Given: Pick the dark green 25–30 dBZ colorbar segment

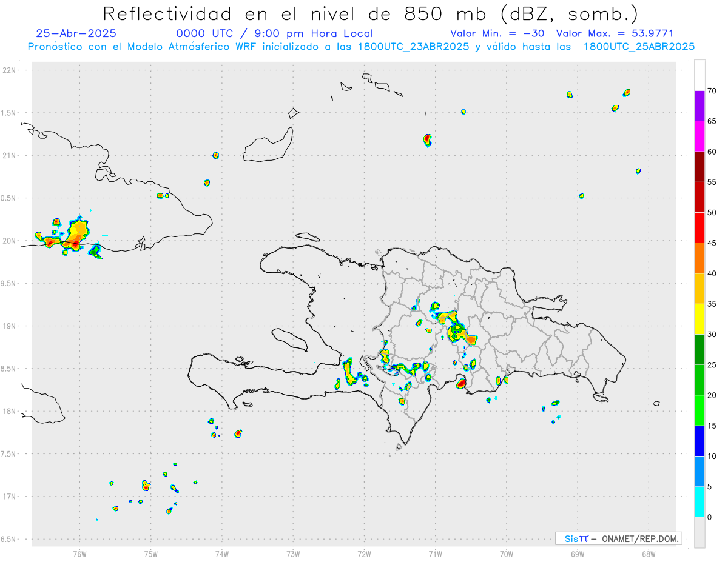Looking at the screenshot, I should 699,350.
